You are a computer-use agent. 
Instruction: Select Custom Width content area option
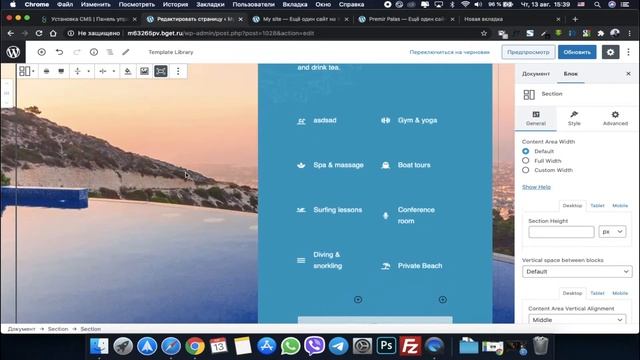(x=526, y=170)
